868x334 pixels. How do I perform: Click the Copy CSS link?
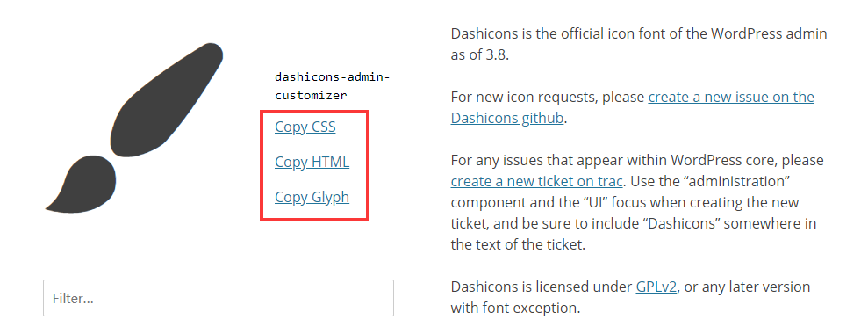coord(305,127)
